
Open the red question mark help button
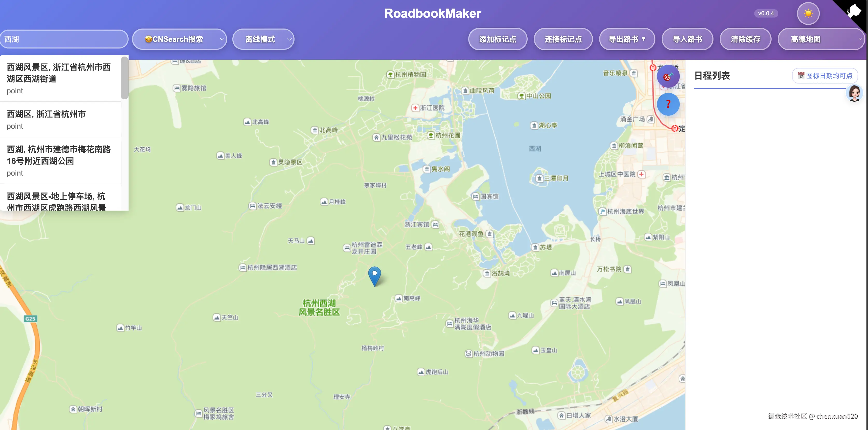pos(668,104)
